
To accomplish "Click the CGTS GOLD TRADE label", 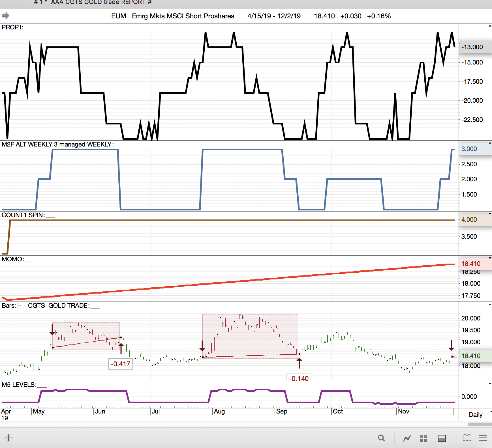I will (x=59, y=305).
